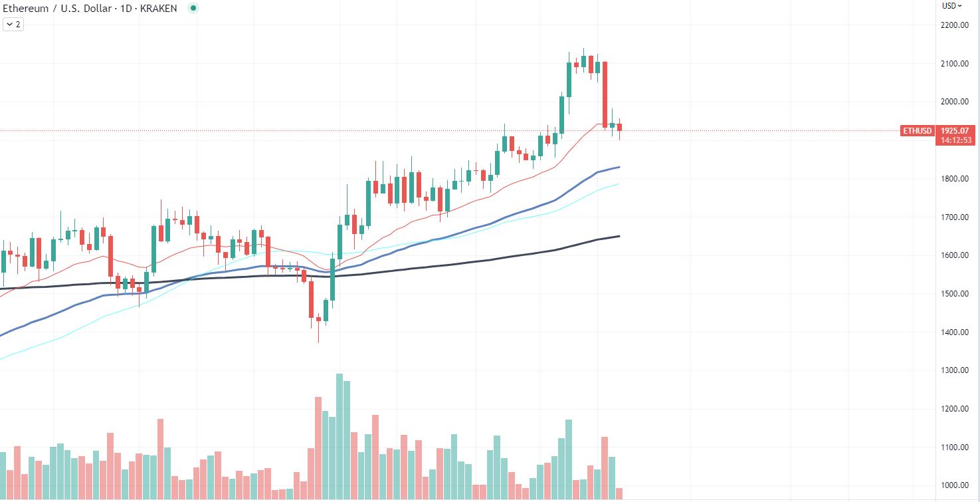The width and height of the screenshot is (980, 502).
Task: Click the large red candle dropping from 2100
Action: coord(605,93)
